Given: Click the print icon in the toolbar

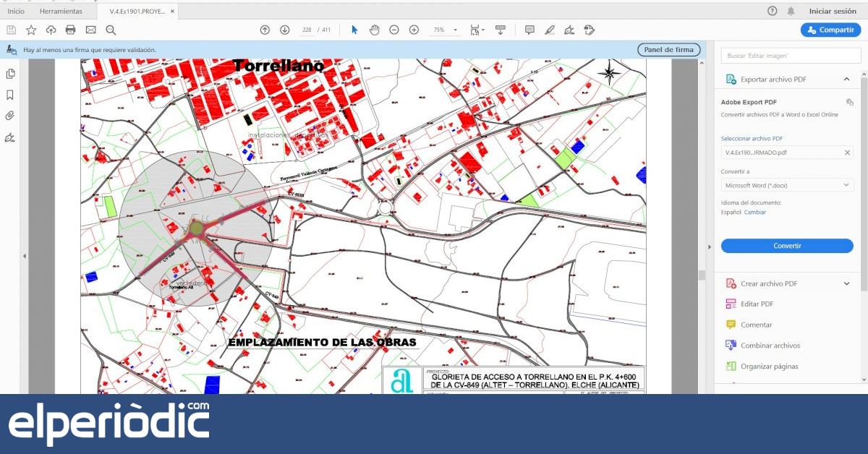Looking at the screenshot, I should coord(70,30).
